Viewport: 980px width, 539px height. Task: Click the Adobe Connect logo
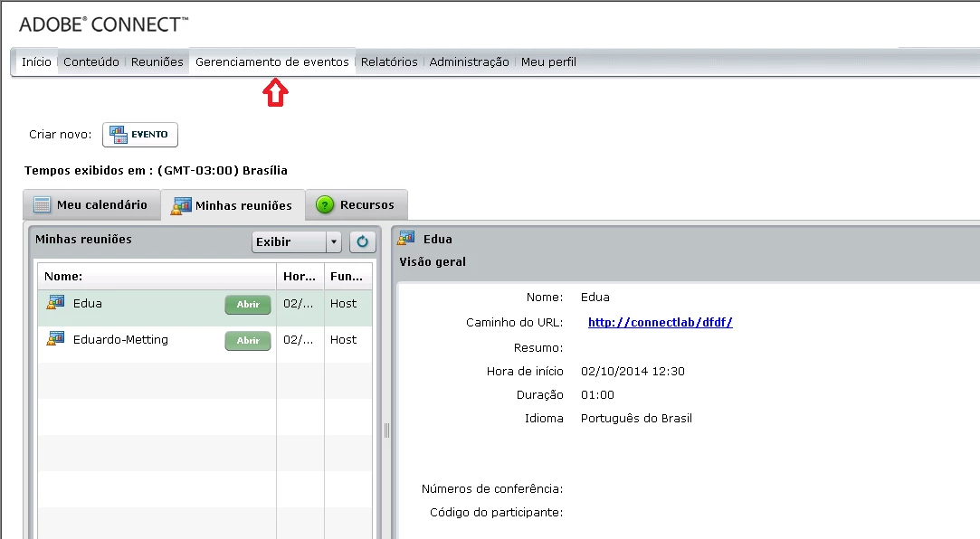pyautogui.click(x=104, y=24)
